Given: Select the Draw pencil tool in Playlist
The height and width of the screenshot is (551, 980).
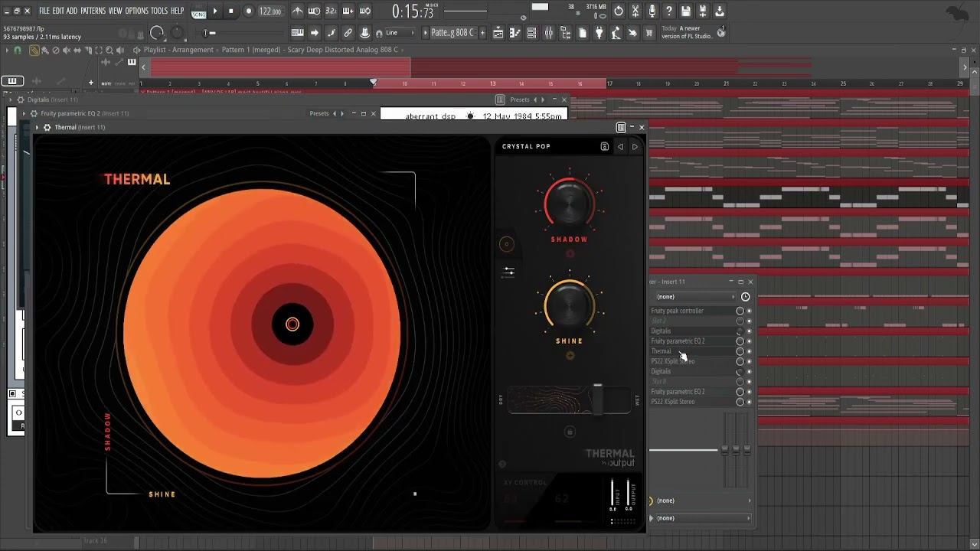Looking at the screenshot, I should 34,50.
